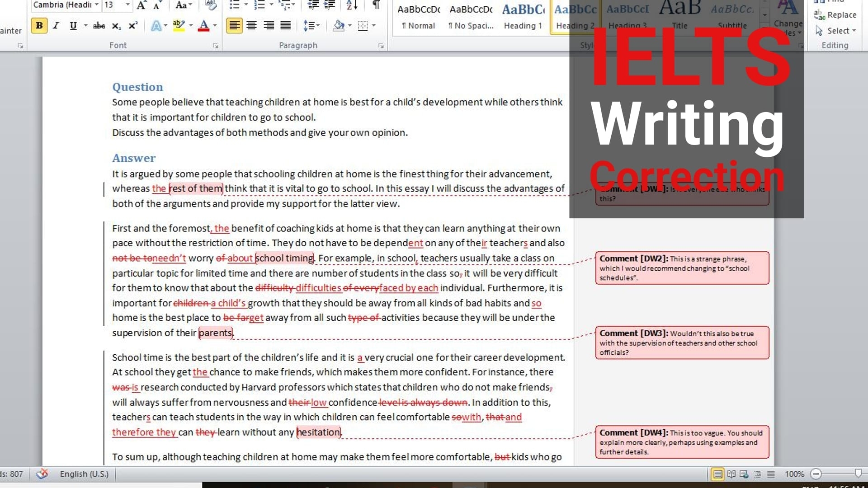This screenshot has width=868, height=488.
Task: Apply the Normal style
Action: point(418,17)
